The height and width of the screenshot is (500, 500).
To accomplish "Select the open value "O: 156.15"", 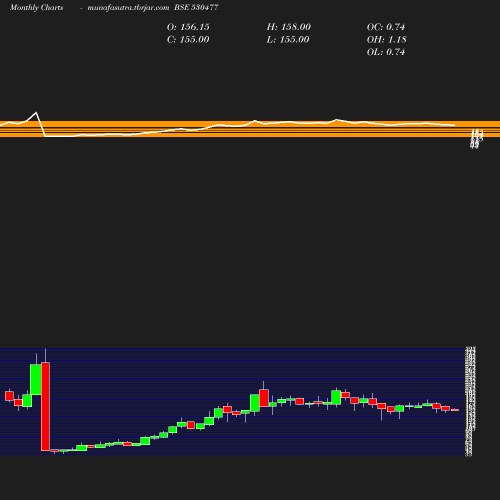I will click(188, 27).
